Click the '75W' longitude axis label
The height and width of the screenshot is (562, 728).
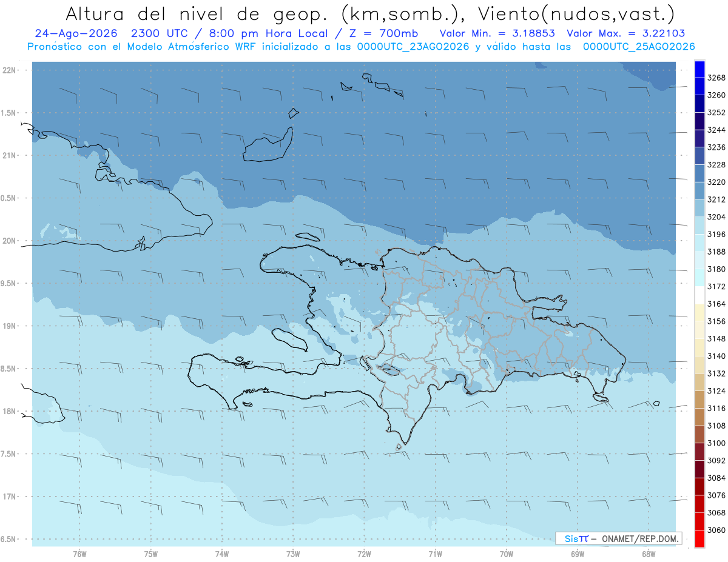point(151,554)
